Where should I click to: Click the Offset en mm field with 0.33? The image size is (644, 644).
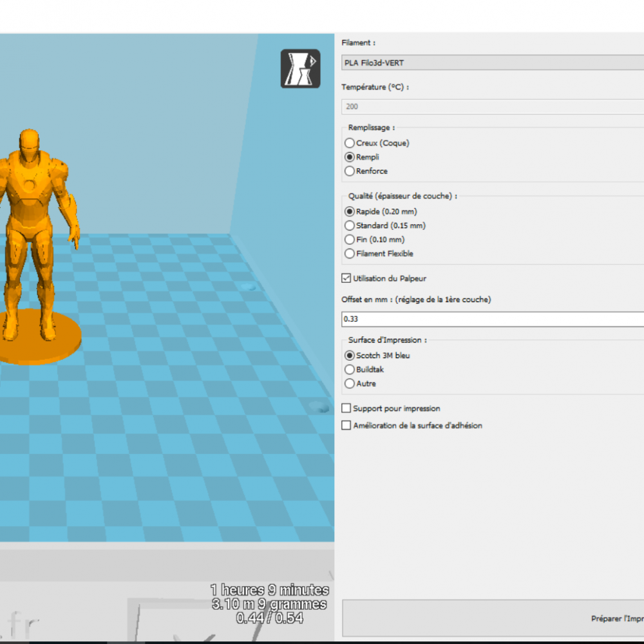[493, 319]
